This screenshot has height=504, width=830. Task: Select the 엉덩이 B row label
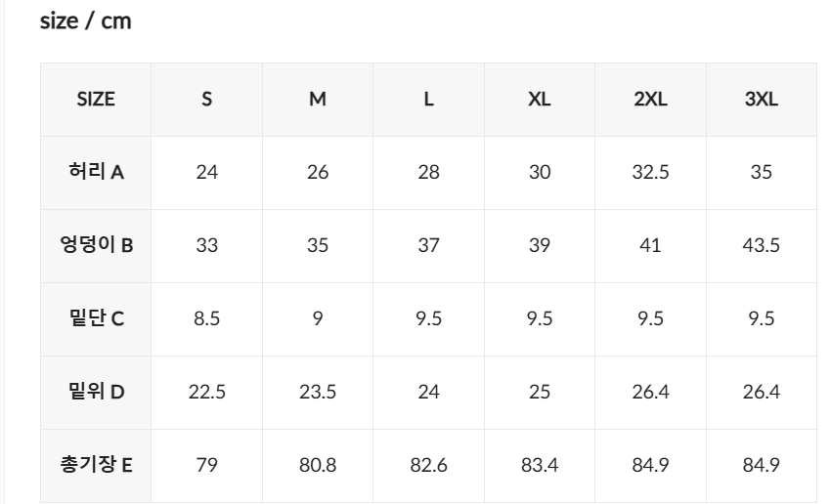[x=96, y=245]
